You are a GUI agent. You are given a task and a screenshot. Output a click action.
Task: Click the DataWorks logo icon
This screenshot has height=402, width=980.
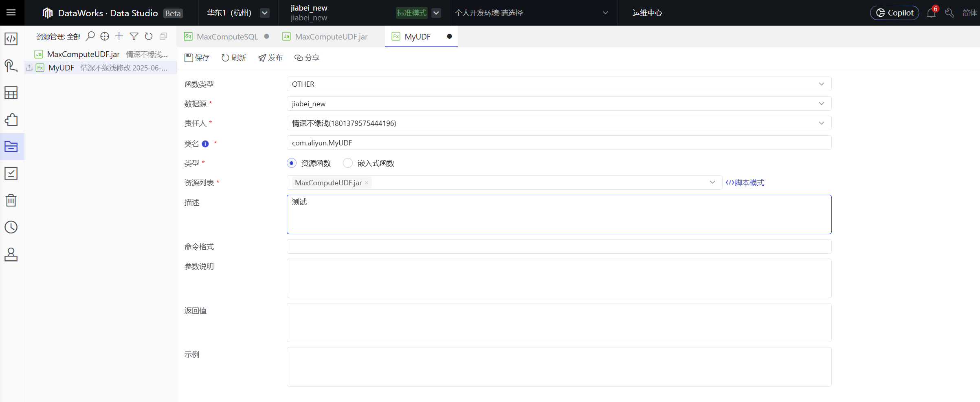48,13
